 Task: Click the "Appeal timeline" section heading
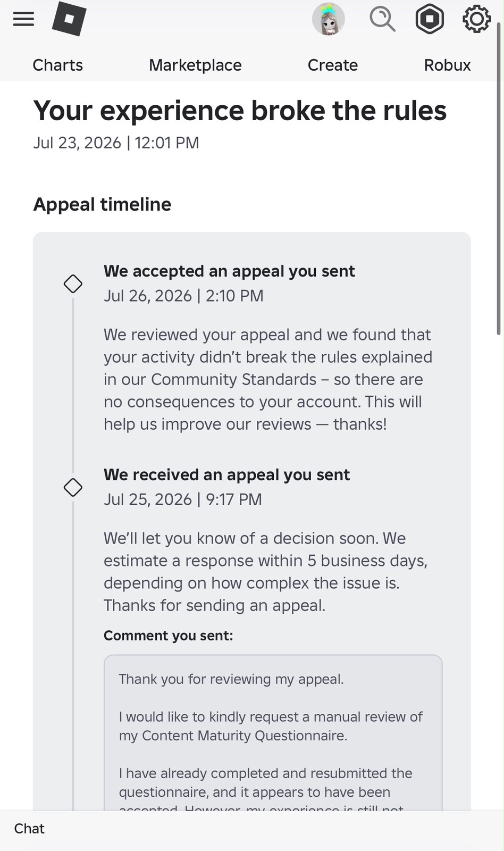[x=102, y=205]
